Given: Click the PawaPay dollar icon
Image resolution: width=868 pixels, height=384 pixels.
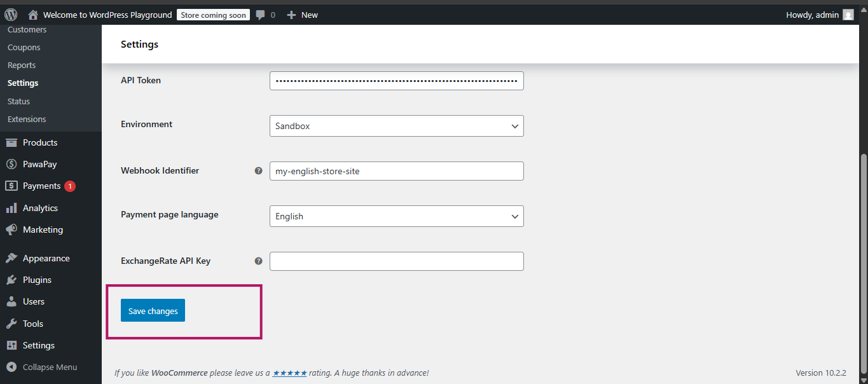Looking at the screenshot, I should (11, 164).
